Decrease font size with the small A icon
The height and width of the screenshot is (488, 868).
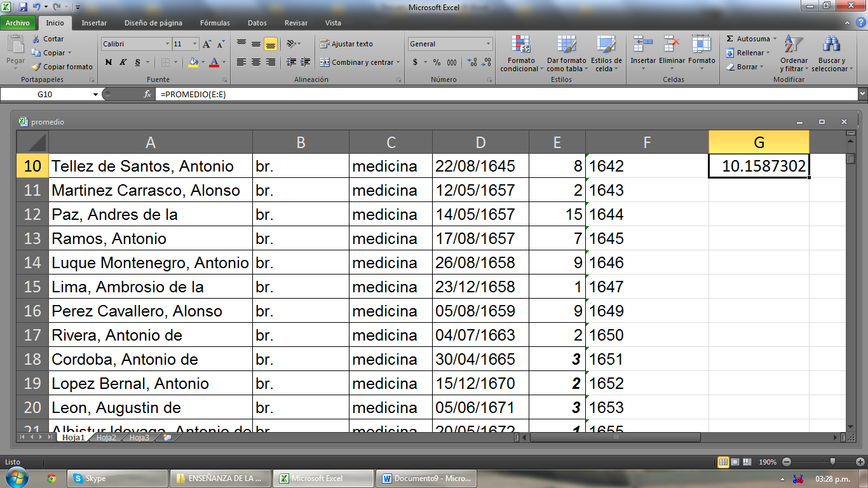tap(220, 44)
